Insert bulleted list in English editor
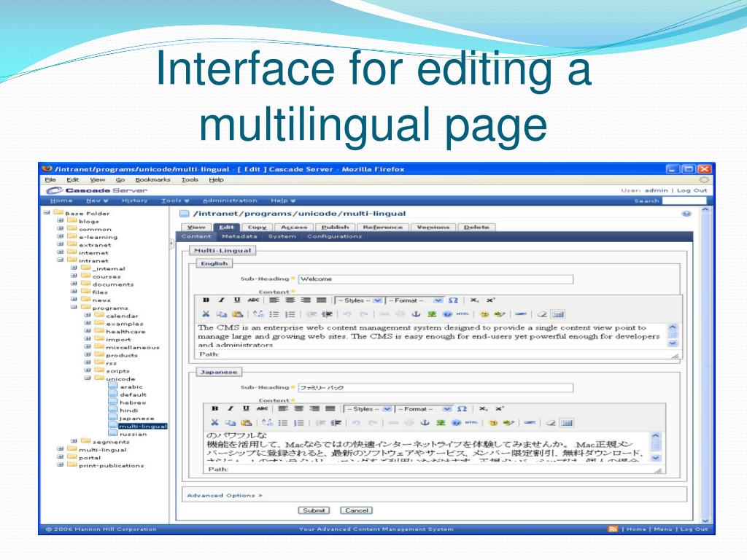Screen dimensions: 747x560 tap(274, 314)
